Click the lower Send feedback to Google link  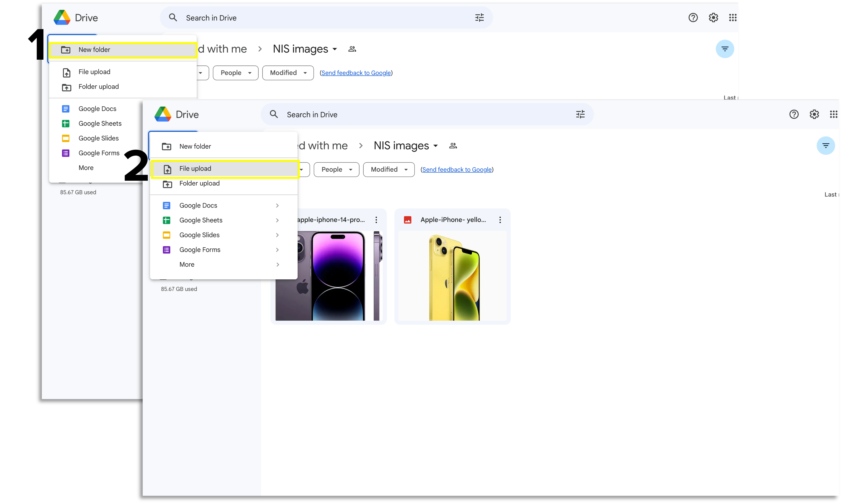point(457,169)
